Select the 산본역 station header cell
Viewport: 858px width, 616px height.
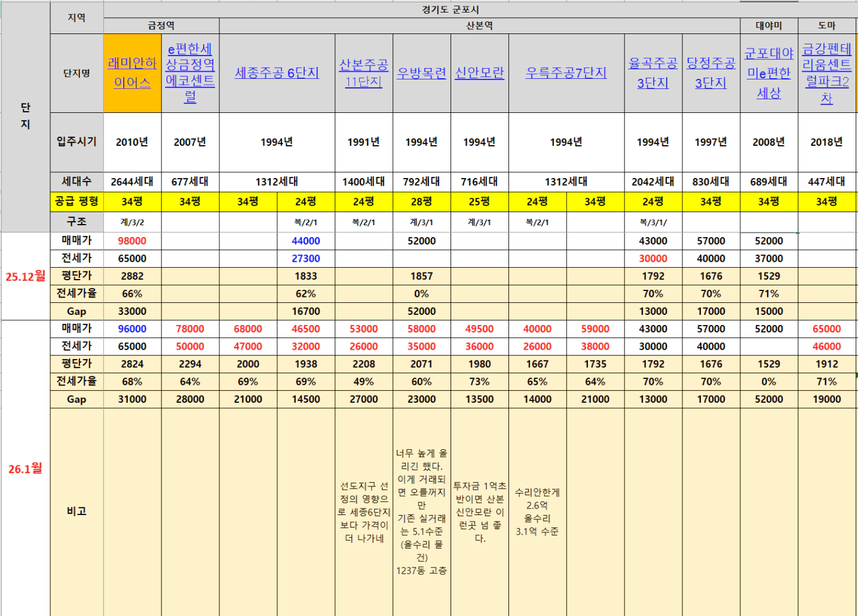479,26
